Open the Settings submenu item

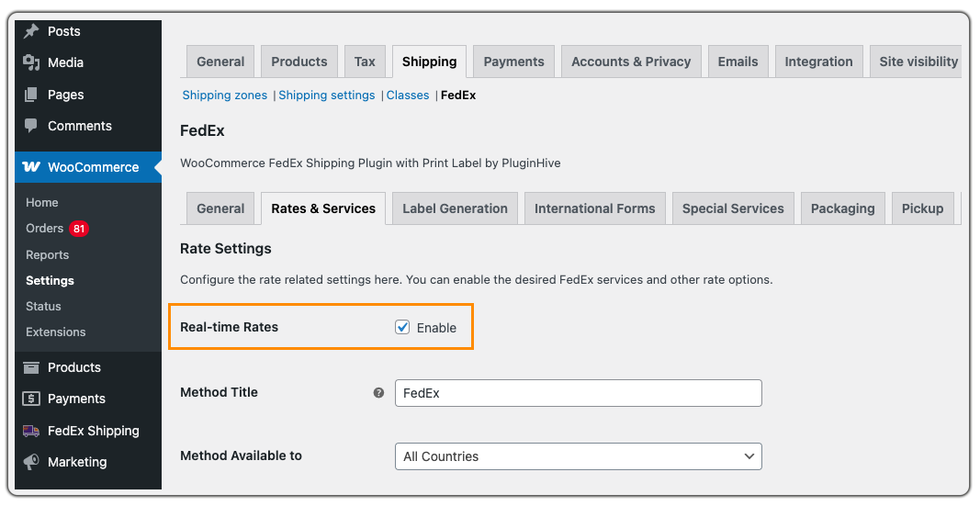pyautogui.click(x=50, y=280)
